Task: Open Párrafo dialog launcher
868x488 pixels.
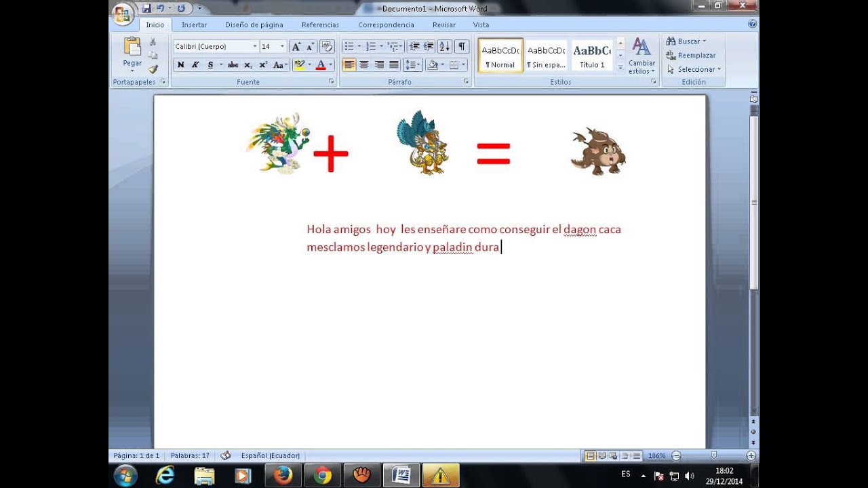Action: (x=466, y=81)
